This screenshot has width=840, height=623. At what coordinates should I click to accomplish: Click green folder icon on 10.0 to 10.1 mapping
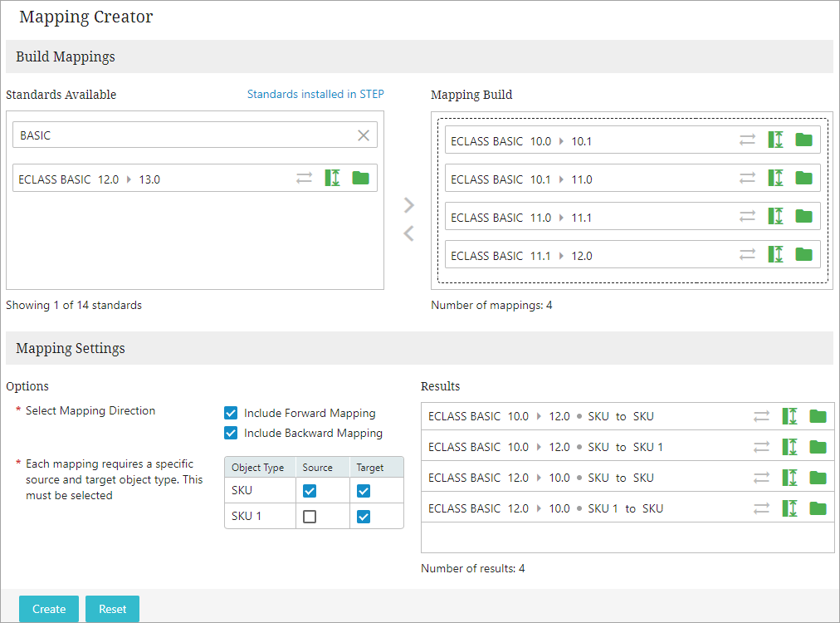pyautogui.click(x=804, y=140)
